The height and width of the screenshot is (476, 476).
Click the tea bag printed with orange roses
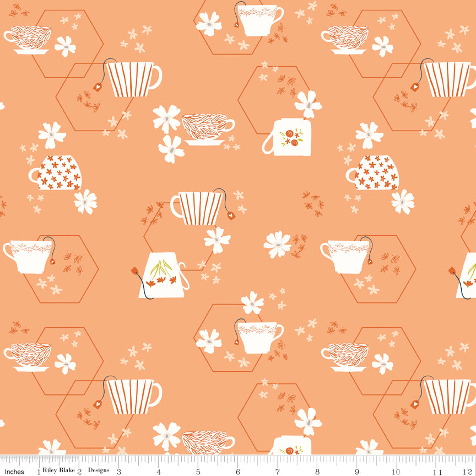coord(292,138)
